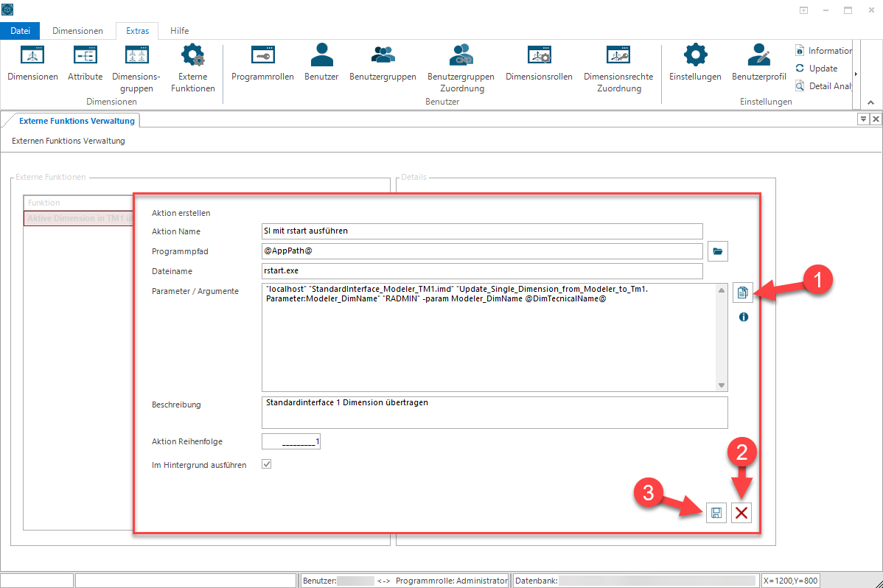Click scroll up arrow in parameters box
Image resolution: width=883 pixels, height=588 pixels.
click(722, 290)
